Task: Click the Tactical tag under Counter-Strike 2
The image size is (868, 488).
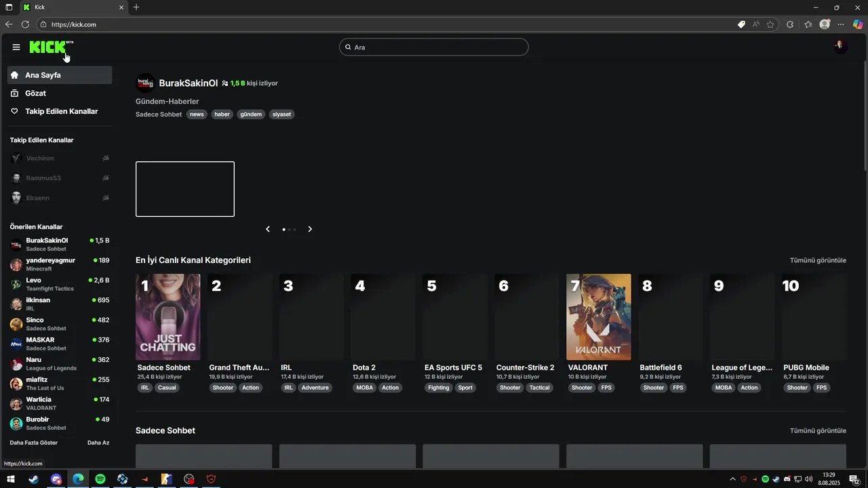Action: (540, 388)
